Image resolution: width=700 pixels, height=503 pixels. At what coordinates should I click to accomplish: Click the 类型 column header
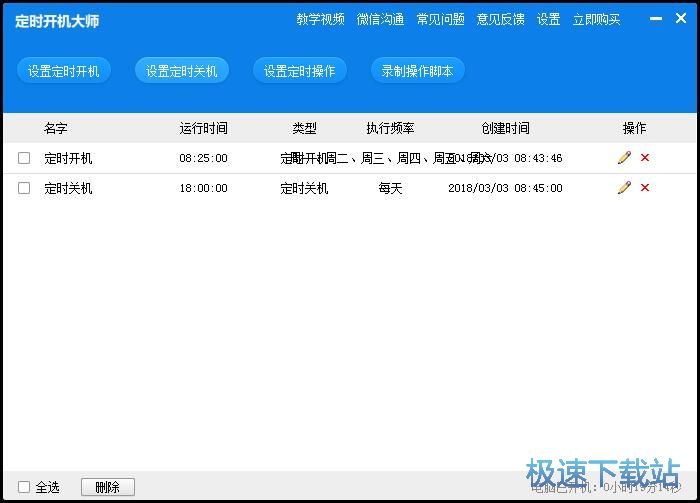(304, 129)
